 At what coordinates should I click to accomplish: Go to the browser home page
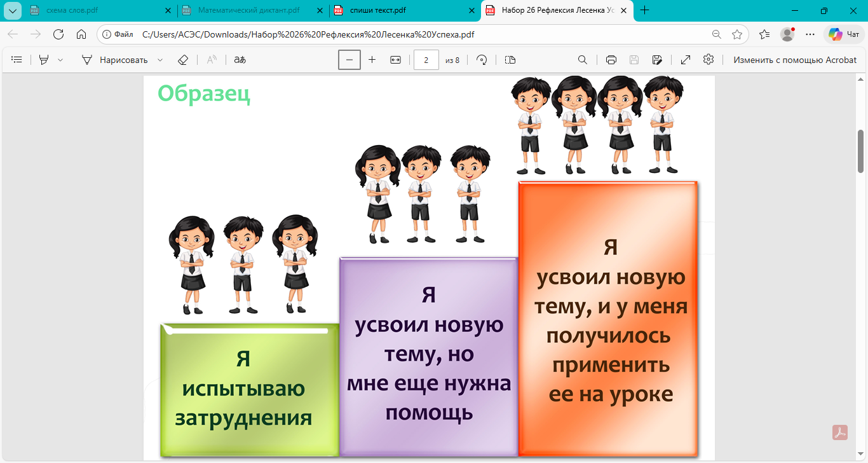(81, 34)
